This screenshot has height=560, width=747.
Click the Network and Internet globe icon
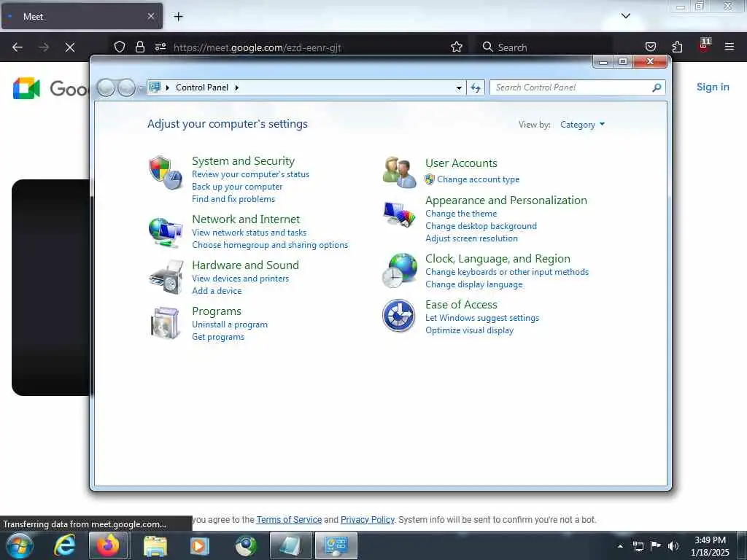click(165, 232)
